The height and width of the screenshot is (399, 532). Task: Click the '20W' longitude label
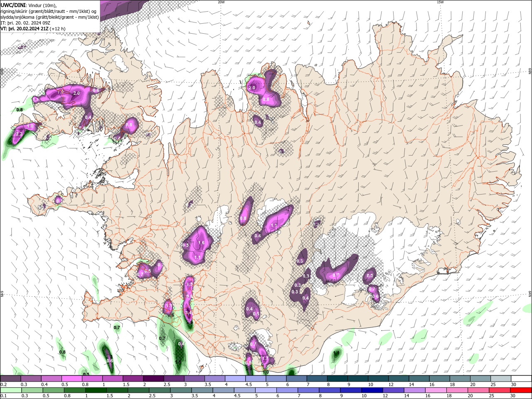coord(221,2)
